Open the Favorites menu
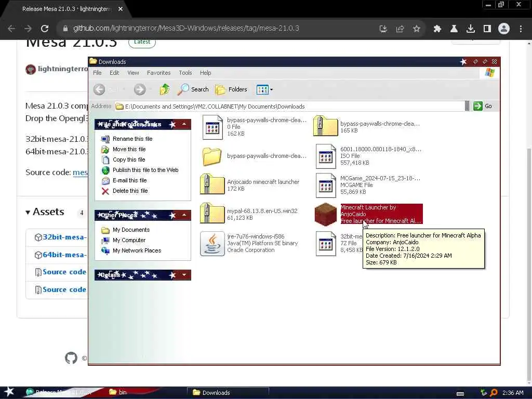532x399 pixels. point(159,73)
